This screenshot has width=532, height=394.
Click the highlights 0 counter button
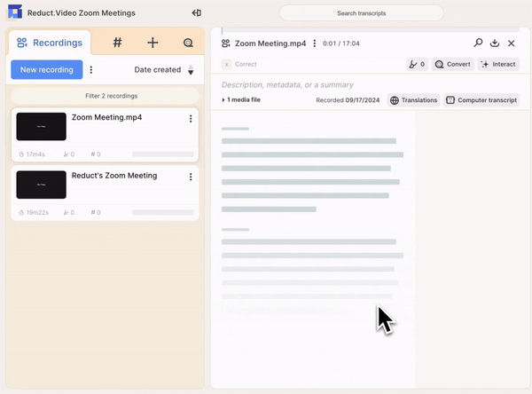(417, 64)
